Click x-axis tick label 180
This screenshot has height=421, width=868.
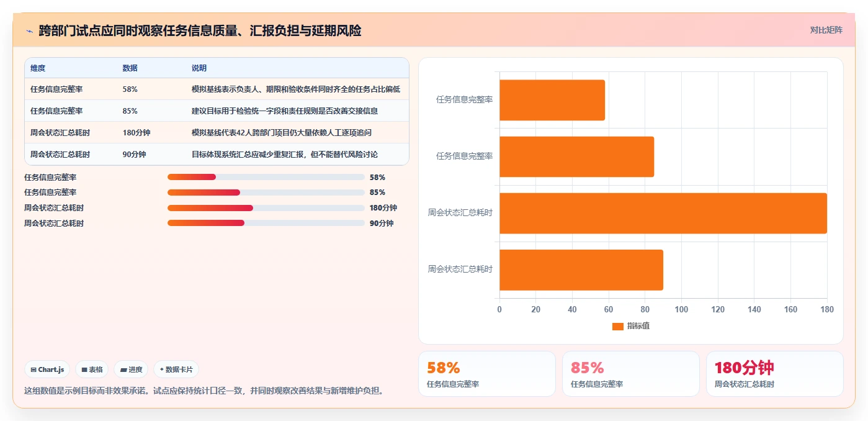coord(827,309)
